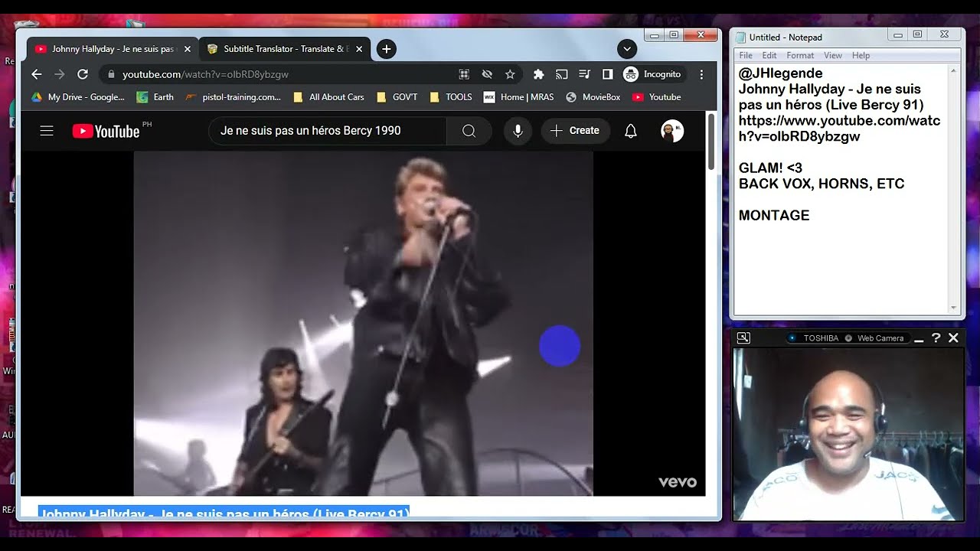The width and height of the screenshot is (980, 551).
Task: Open the Home | MRAS bookmark
Action: [518, 97]
